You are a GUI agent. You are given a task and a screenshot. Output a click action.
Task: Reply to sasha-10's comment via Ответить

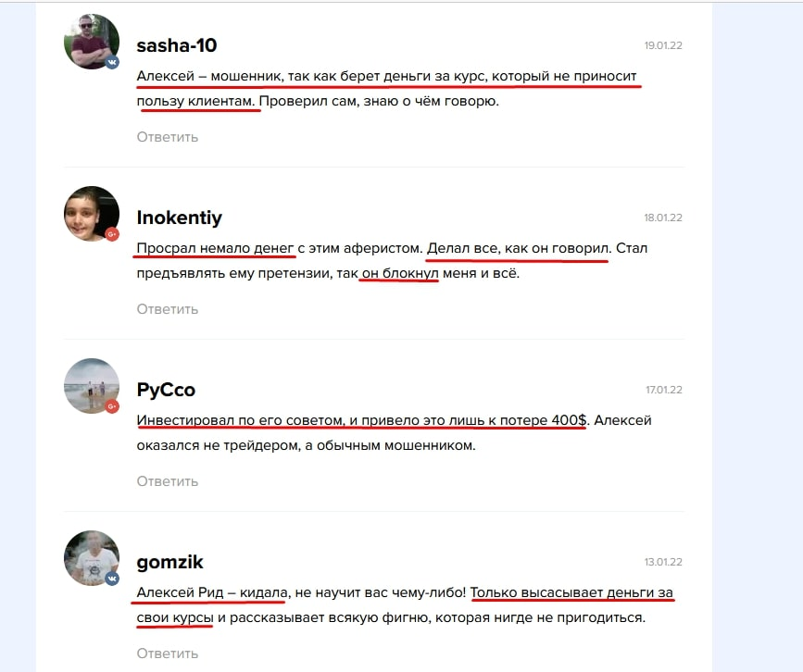167,137
